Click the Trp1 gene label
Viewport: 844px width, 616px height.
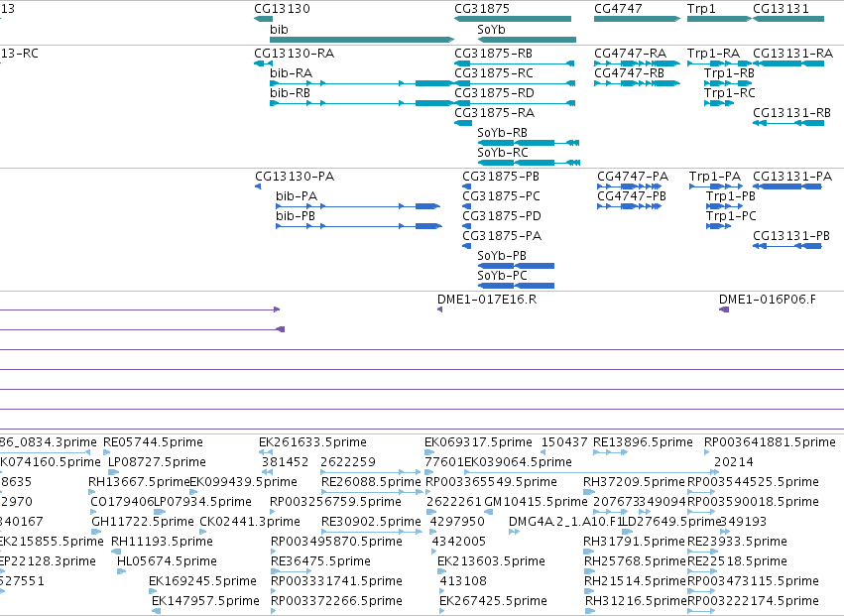pos(701,9)
